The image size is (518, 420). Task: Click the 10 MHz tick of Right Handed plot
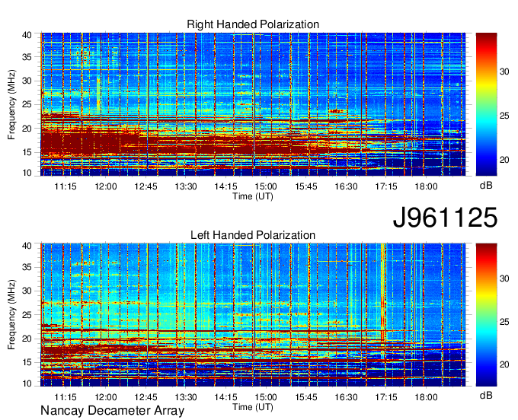[x=27, y=173]
